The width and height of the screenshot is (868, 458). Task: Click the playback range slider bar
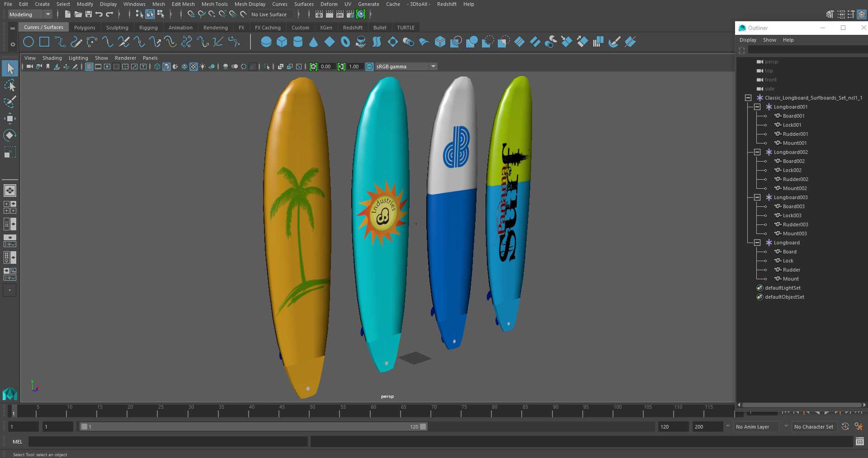253,426
